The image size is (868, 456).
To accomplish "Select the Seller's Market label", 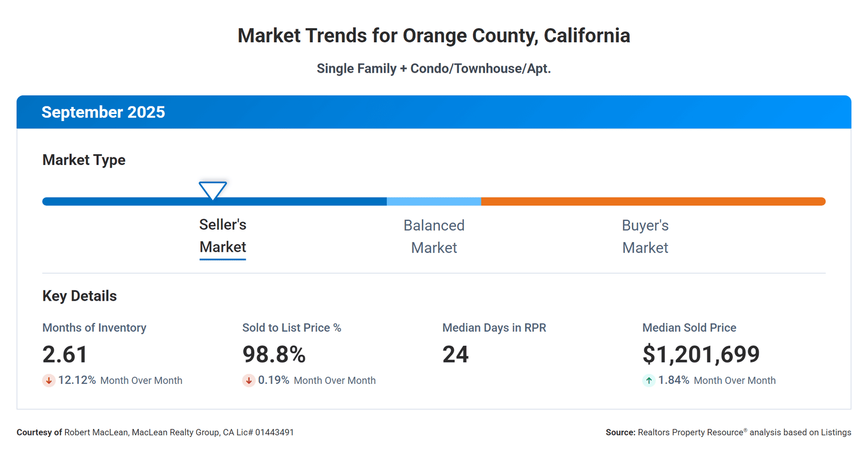I will tap(222, 236).
